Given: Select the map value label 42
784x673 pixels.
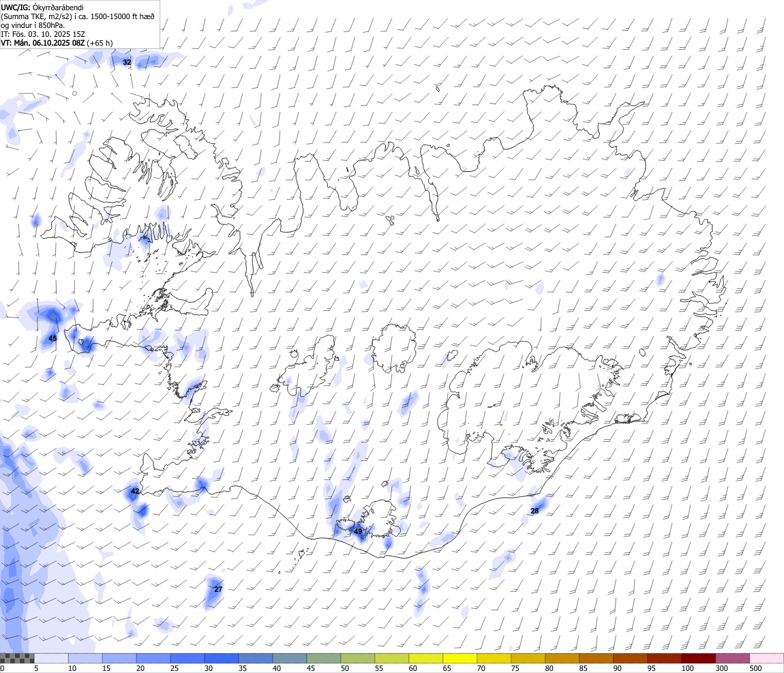Looking at the screenshot, I should click(135, 491).
